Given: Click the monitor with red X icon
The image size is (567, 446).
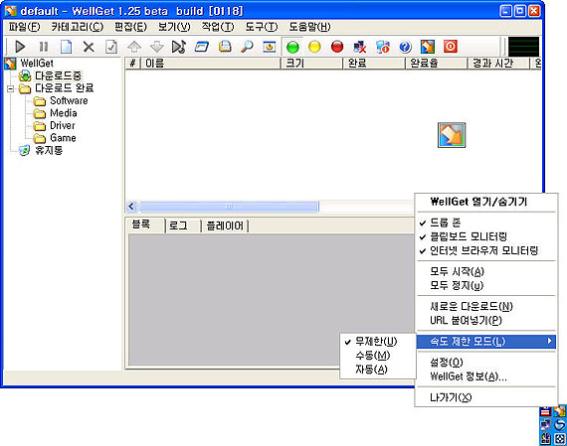Looking at the screenshot, I should pos(360,47).
